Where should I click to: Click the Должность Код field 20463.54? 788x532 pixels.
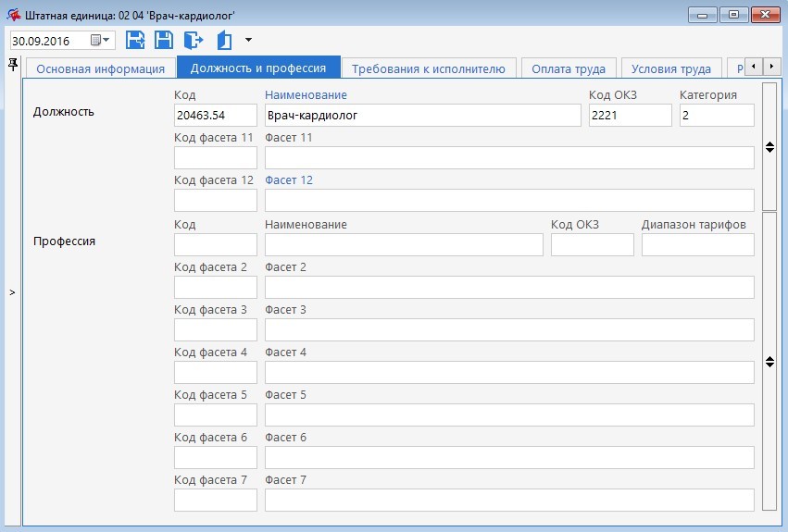click(x=216, y=115)
